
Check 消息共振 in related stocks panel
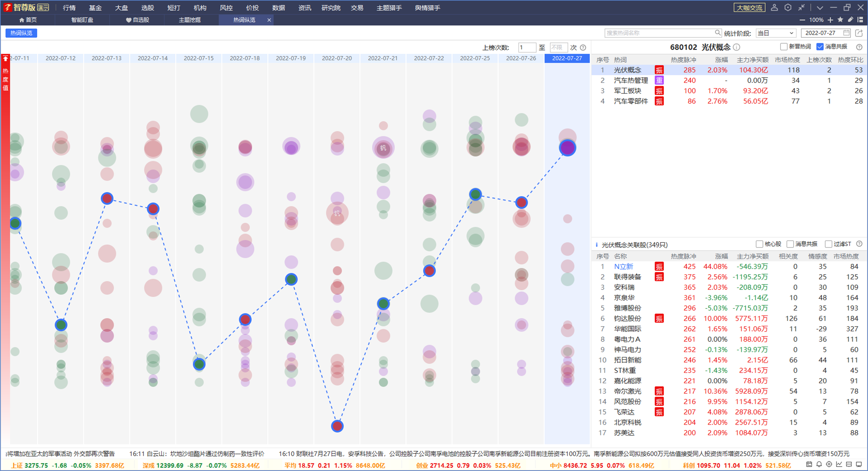click(x=790, y=244)
